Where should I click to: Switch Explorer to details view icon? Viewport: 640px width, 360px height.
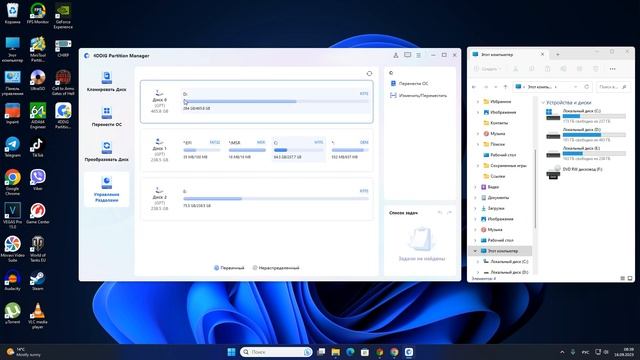point(622,278)
